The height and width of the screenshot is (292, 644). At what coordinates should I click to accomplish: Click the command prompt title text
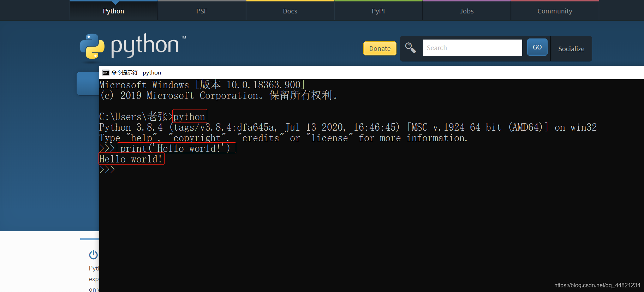pos(136,72)
